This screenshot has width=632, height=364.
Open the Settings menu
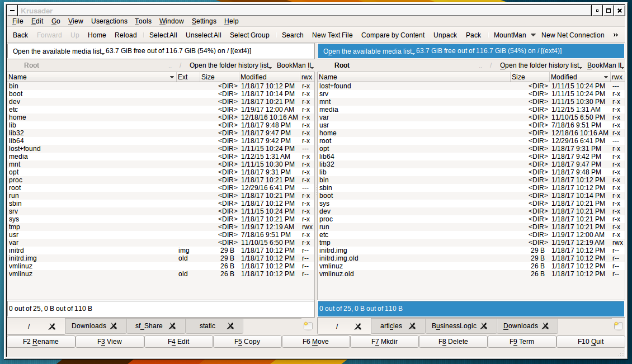(x=204, y=21)
